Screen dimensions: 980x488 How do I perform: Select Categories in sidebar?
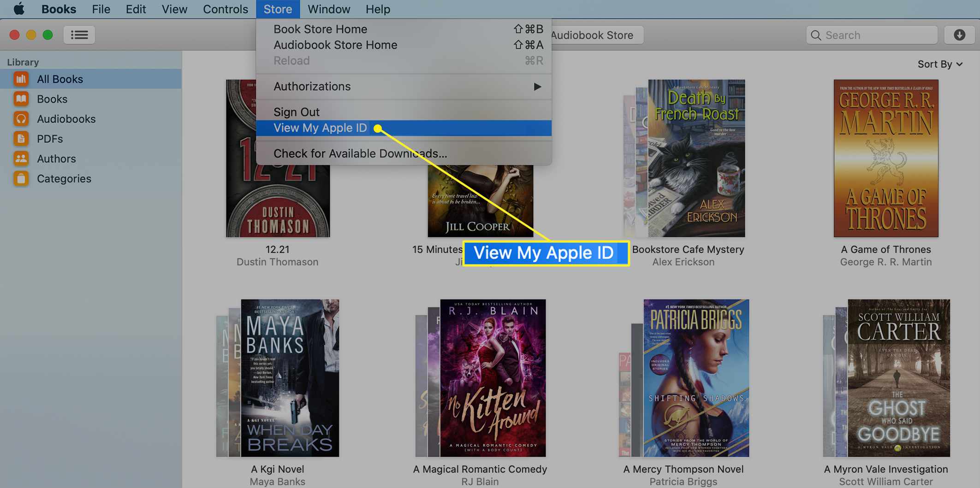coord(91,178)
